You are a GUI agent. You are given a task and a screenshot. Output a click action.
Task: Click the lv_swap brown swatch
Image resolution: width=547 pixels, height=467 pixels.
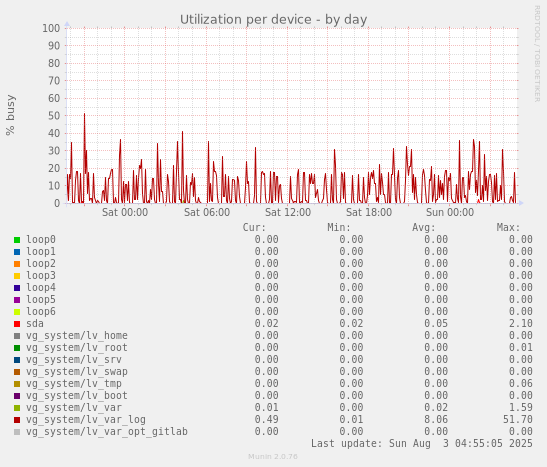(x=17, y=372)
